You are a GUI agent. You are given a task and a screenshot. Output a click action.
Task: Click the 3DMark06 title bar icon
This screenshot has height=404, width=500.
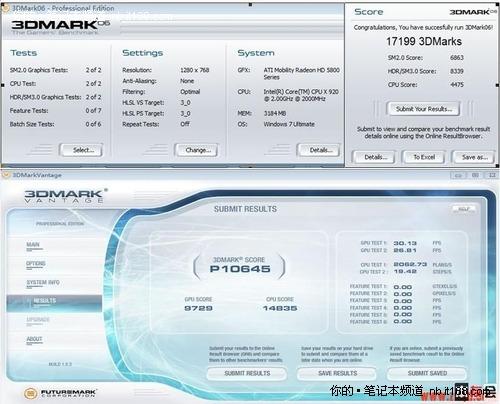point(5,8)
